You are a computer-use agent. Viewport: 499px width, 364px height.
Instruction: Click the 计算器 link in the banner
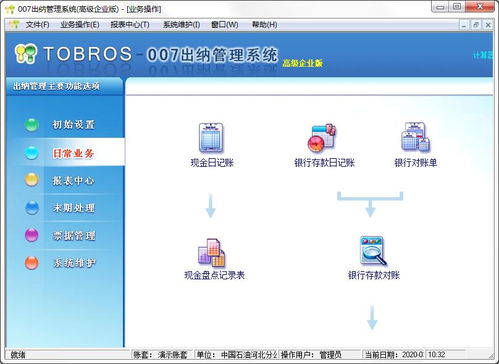pos(483,55)
